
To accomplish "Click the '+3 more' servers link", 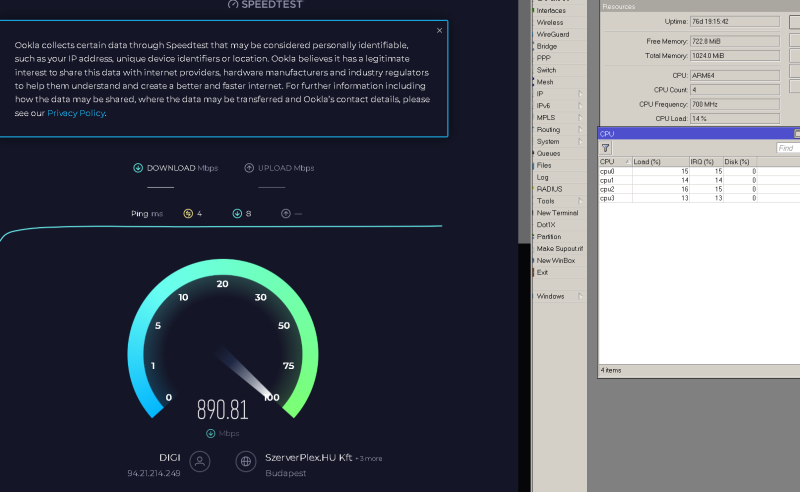I will coord(369,458).
